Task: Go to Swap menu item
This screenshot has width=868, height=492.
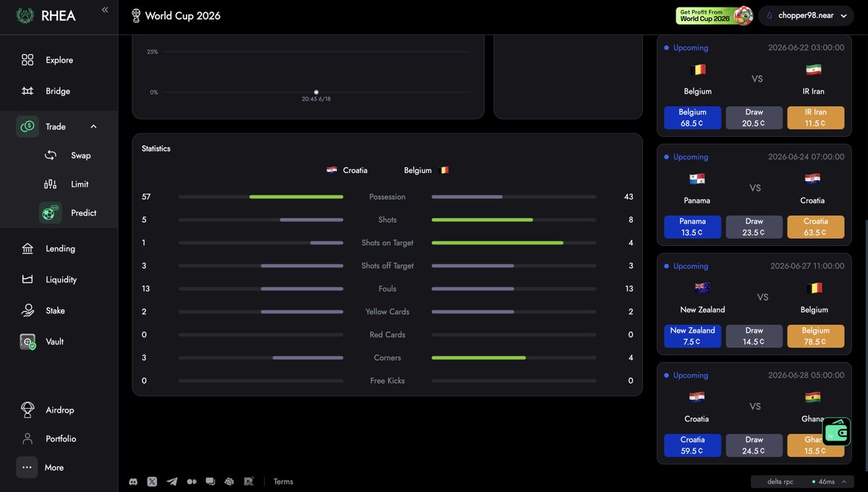Action: (x=81, y=156)
